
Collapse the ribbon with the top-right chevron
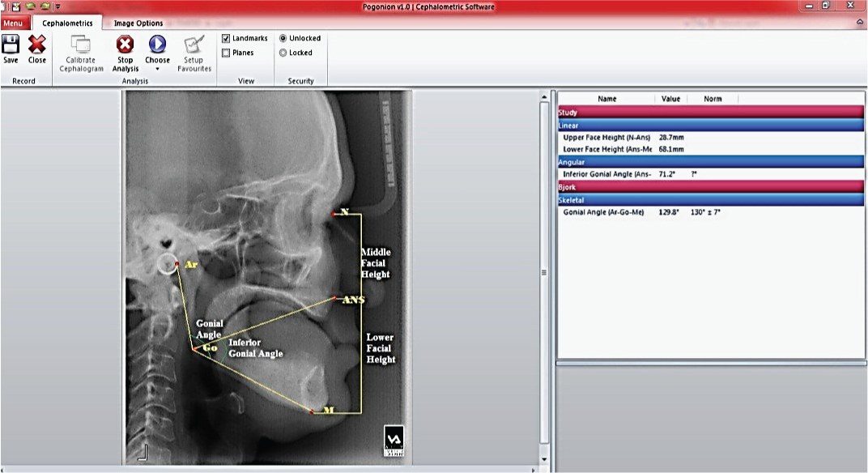click(859, 23)
